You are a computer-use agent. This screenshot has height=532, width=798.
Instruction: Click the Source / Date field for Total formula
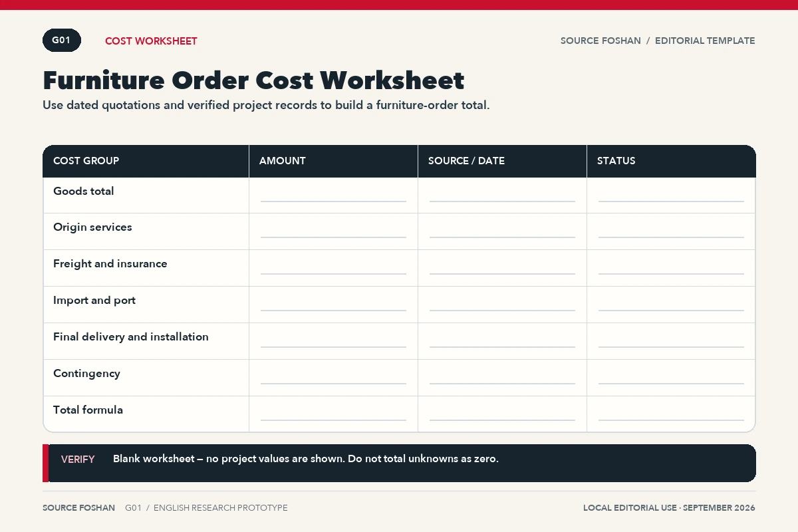[502, 414]
